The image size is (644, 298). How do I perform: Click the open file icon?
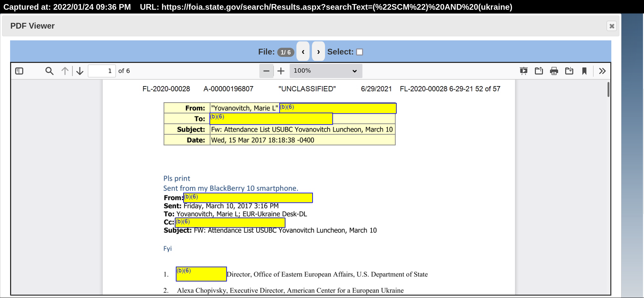[539, 71]
